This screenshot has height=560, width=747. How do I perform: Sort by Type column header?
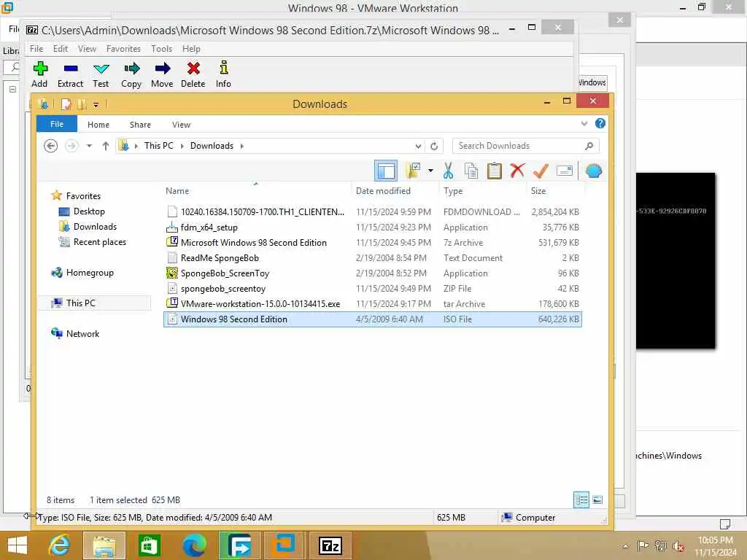point(483,191)
